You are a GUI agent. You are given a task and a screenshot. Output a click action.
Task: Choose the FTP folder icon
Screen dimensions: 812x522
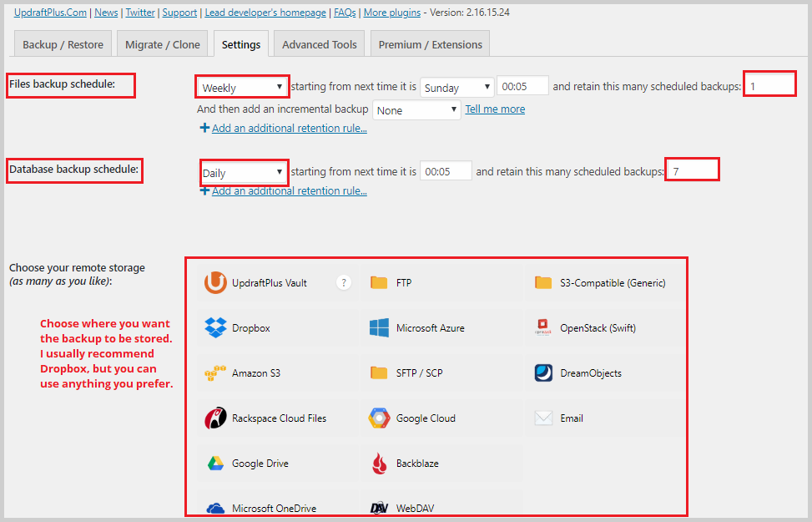point(379,282)
